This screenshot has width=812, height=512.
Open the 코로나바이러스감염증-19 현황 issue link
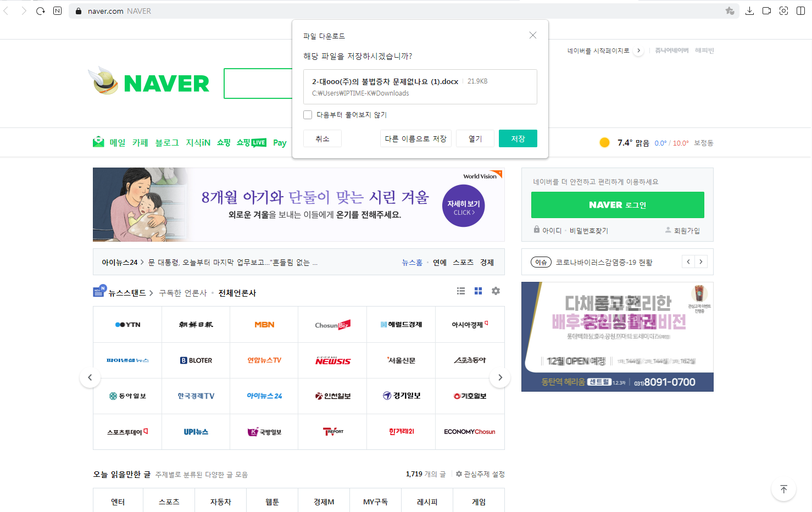pyautogui.click(x=604, y=263)
